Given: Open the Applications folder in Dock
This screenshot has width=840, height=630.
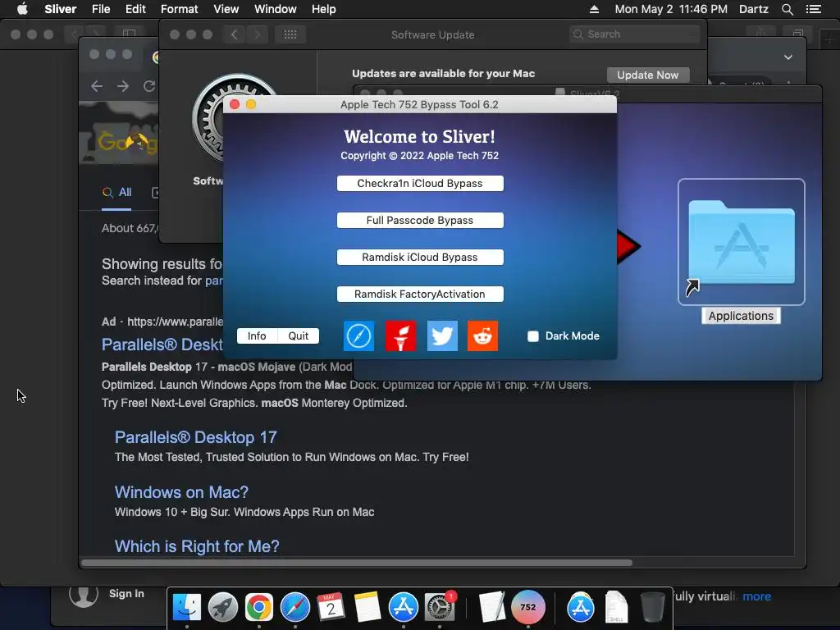Looking at the screenshot, I should (x=581, y=608).
